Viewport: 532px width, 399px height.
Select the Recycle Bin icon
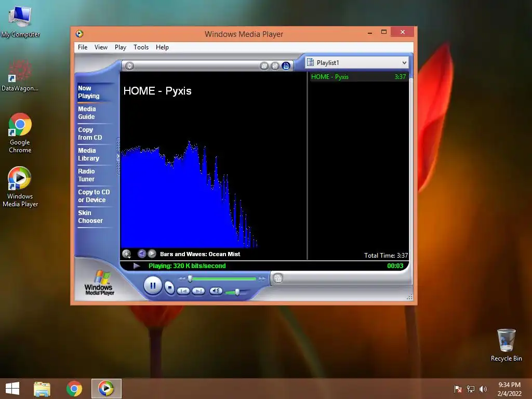(x=506, y=345)
